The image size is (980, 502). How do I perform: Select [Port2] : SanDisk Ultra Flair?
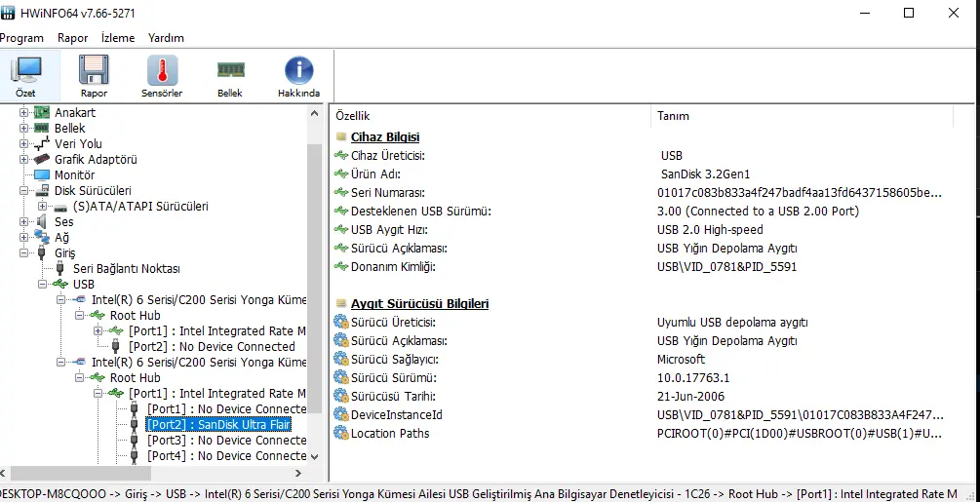218,425
